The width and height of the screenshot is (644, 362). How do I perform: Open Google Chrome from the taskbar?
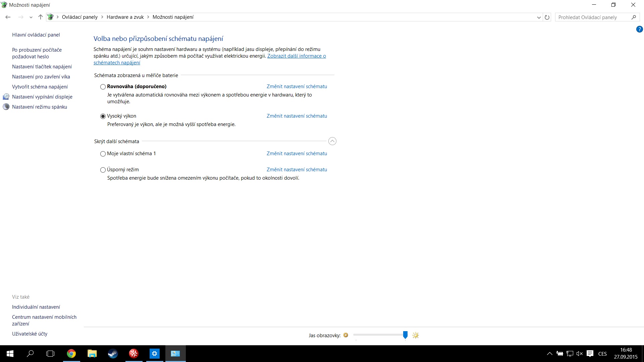pos(71,354)
